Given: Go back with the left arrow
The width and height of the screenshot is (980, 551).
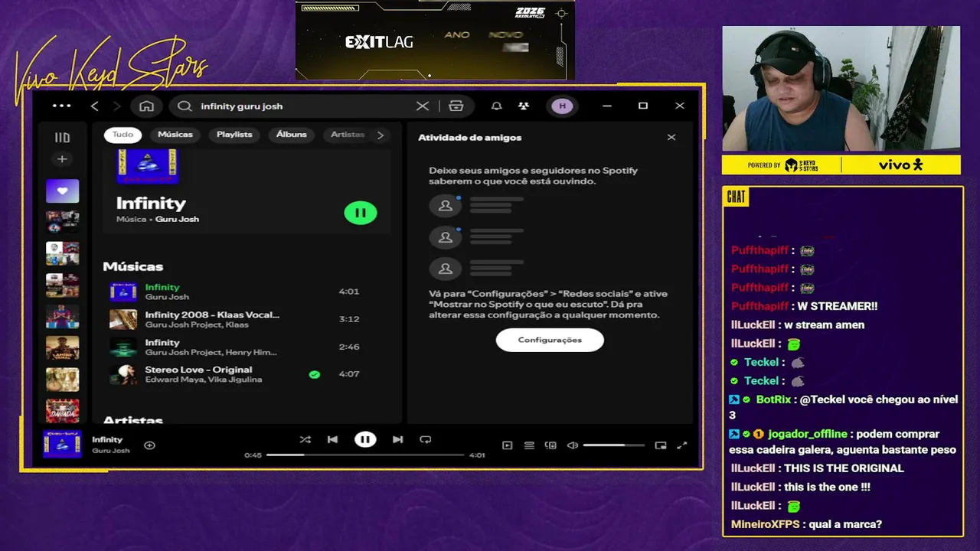Looking at the screenshot, I should click(94, 106).
